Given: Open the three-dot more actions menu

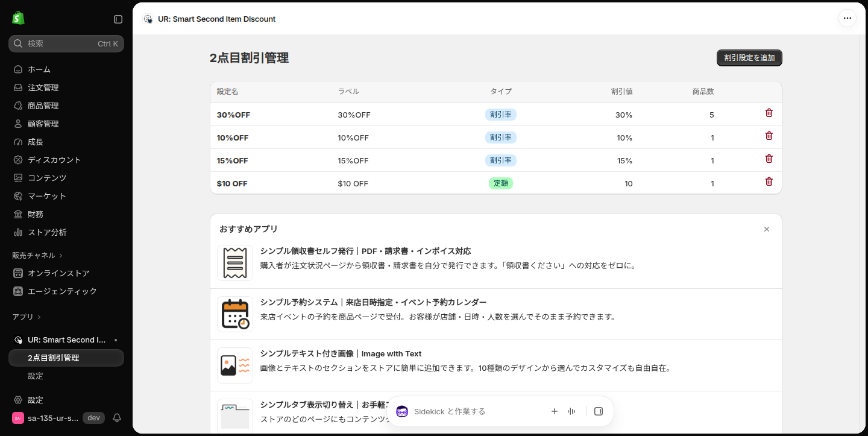Looking at the screenshot, I should point(848,18).
